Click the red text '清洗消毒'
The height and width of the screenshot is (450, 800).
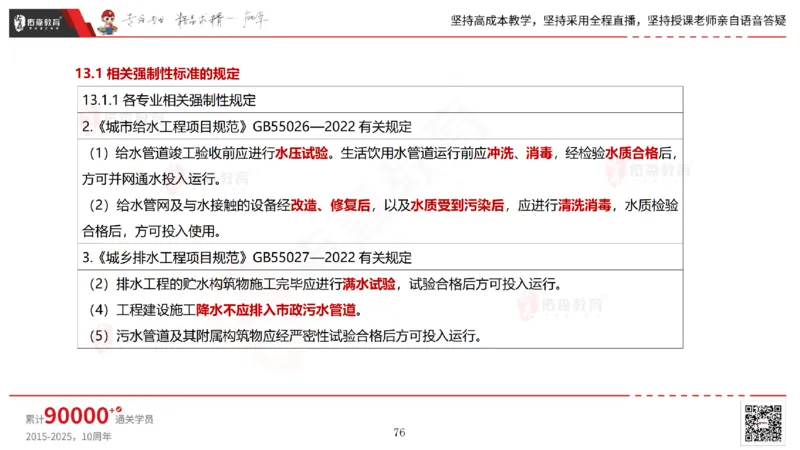click(x=585, y=205)
